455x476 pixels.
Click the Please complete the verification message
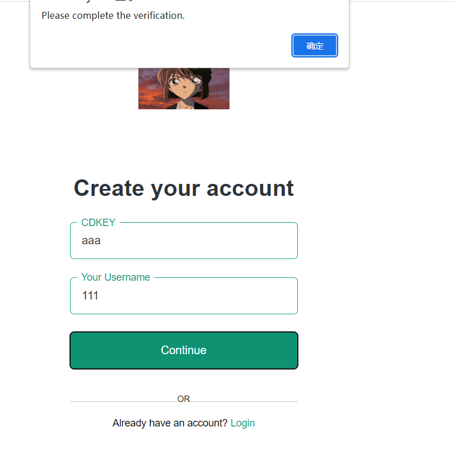(113, 15)
